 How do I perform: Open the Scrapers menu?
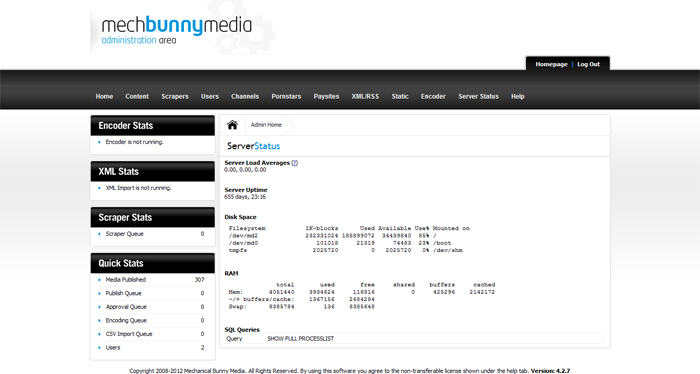point(175,96)
